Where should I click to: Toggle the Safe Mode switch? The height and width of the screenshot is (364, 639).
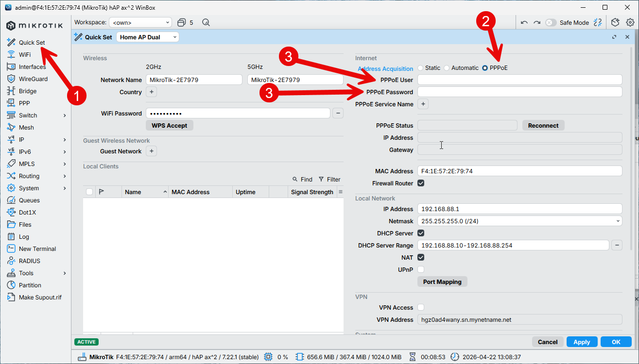click(x=551, y=22)
